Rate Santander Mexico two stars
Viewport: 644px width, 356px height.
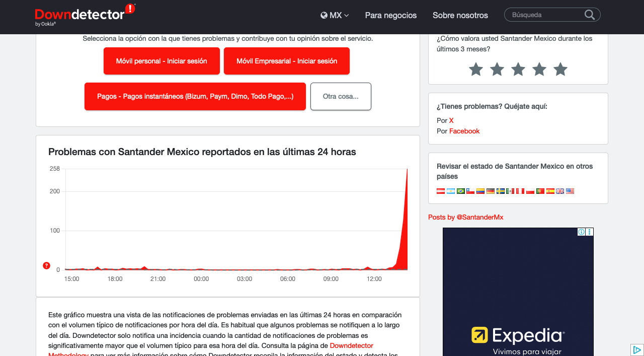[497, 69]
